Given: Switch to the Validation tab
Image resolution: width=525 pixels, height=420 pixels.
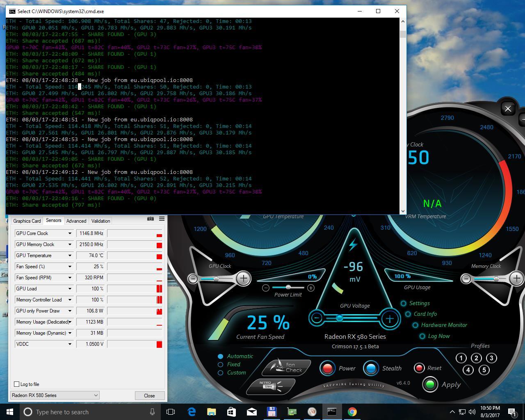Looking at the screenshot, I should pos(100,221).
